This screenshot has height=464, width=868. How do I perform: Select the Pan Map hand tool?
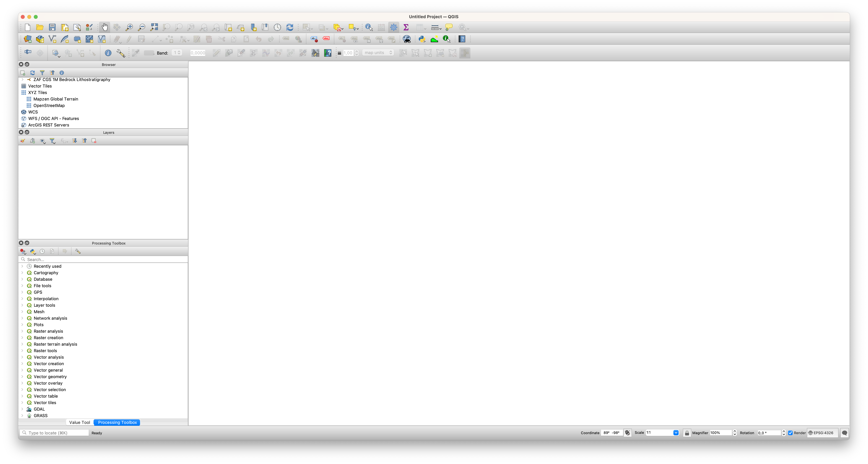[104, 27]
